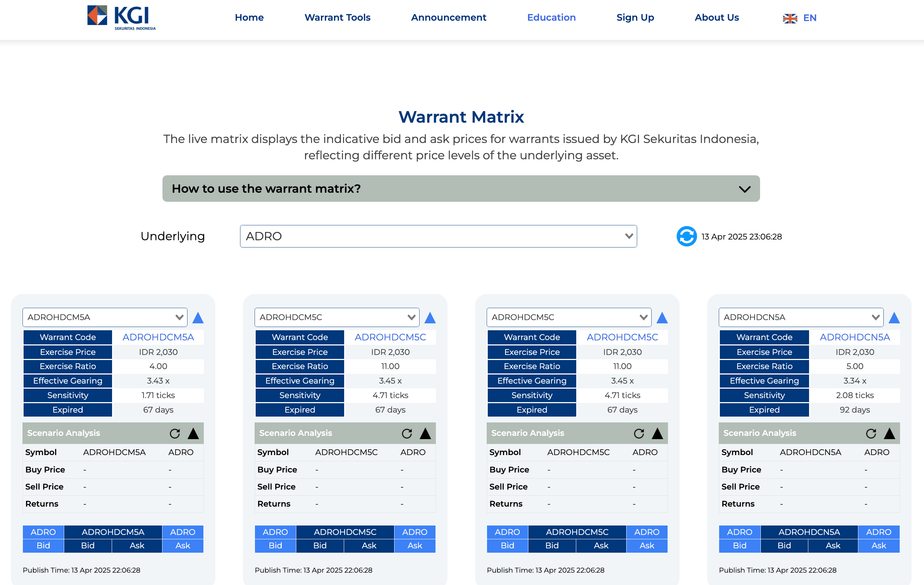The width and height of the screenshot is (924, 585).
Task: Collapse Scenario Analysis on third card
Action: coord(657,433)
